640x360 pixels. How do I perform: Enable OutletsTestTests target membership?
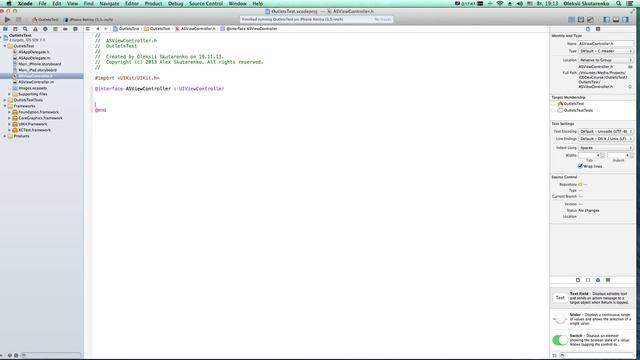point(554,110)
